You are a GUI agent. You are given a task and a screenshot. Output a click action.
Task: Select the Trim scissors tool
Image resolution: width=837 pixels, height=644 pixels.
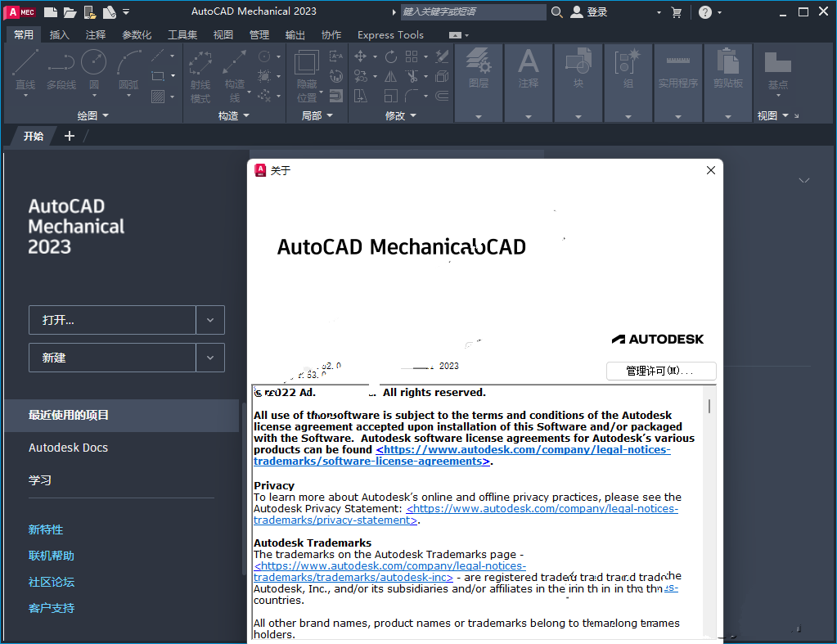pos(412,76)
